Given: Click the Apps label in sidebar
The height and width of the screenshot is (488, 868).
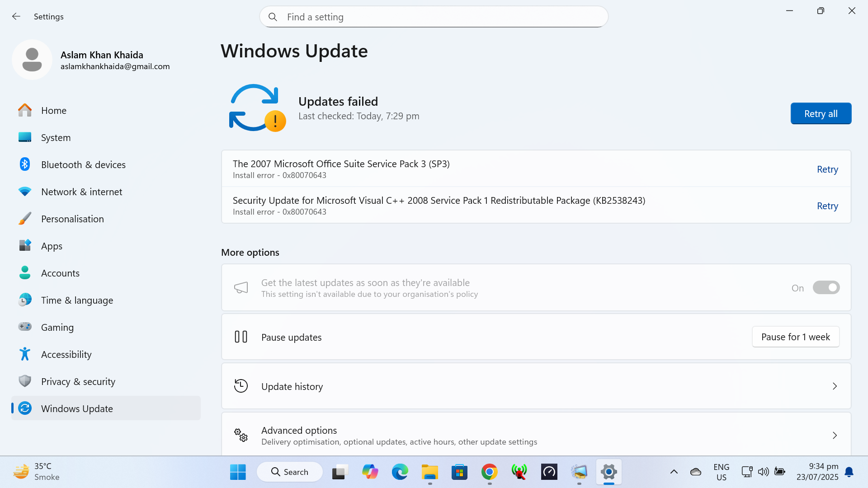Looking at the screenshot, I should (52, 246).
